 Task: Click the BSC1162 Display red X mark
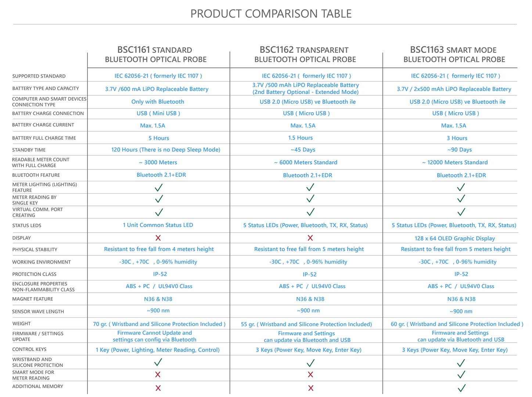click(x=310, y=238)
